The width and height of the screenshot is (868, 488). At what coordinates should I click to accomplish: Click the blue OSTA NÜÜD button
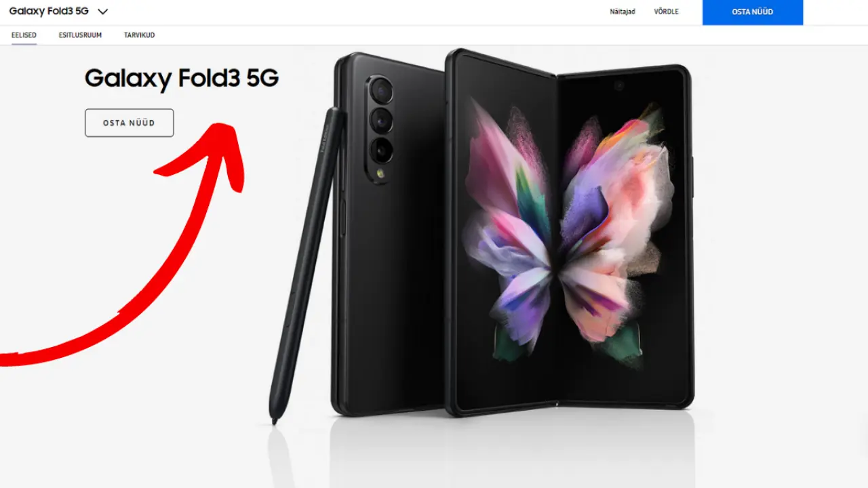pos(753,12)
